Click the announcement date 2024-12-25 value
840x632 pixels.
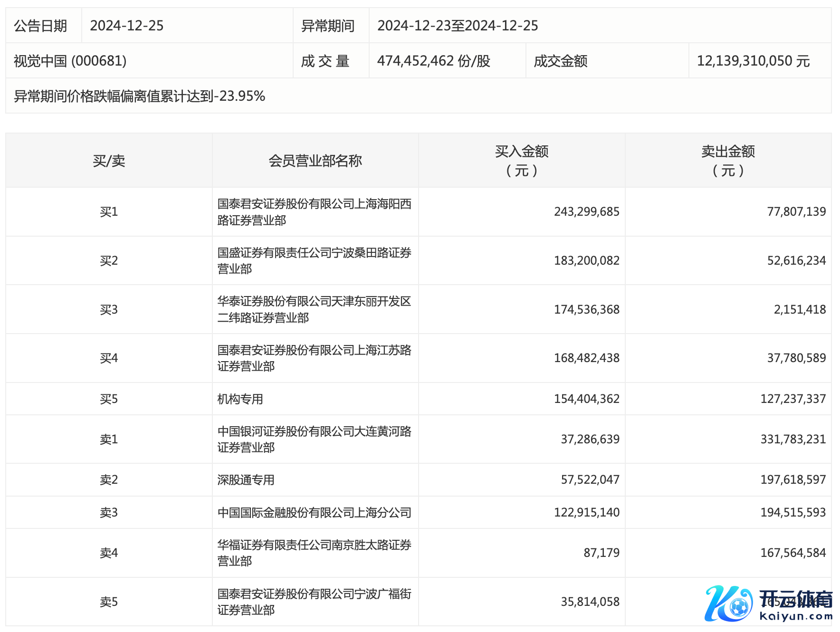(127, 26)
